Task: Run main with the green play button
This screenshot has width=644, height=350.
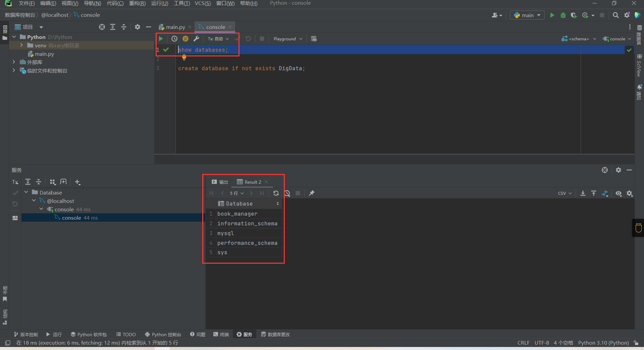Action: pos(552,15)
